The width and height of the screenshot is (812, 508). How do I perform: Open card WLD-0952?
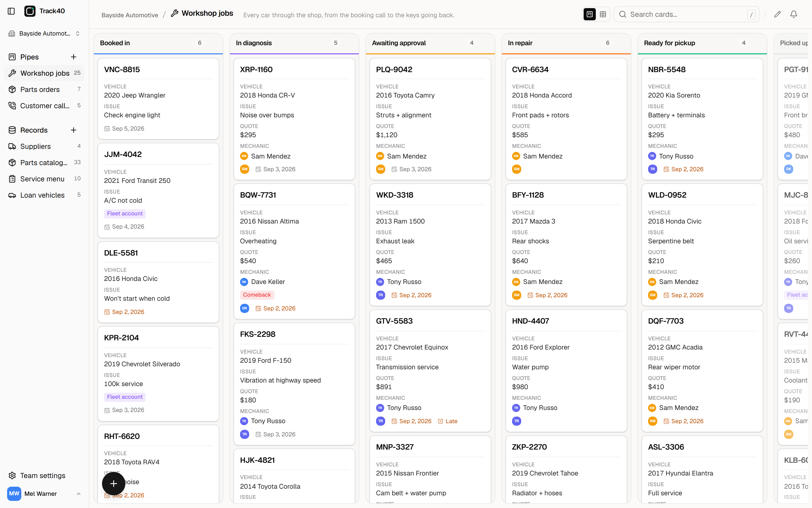[x=702, y=245]
